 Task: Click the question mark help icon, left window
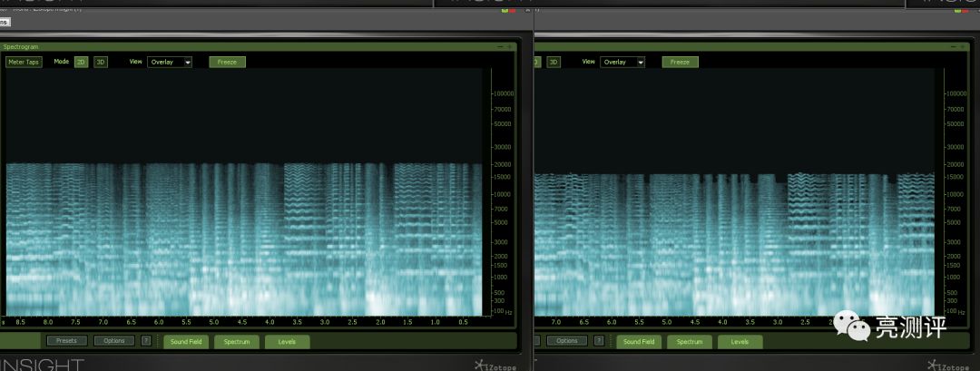145,341
